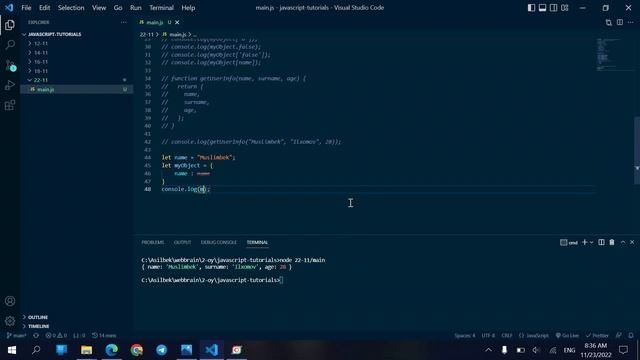Screen dimensions: 640x360
Task: Open Google Chrome from the taskbar
Action: point(137,350)
